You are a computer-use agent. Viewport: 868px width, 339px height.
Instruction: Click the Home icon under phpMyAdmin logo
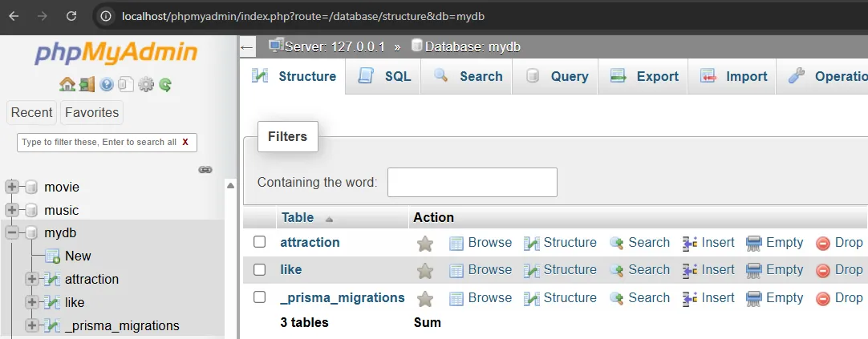coord(67,84)
